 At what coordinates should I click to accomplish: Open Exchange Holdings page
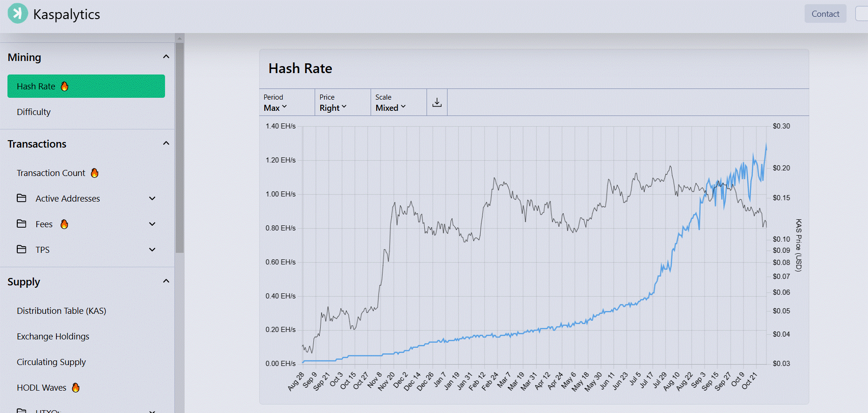coord(53,336)
